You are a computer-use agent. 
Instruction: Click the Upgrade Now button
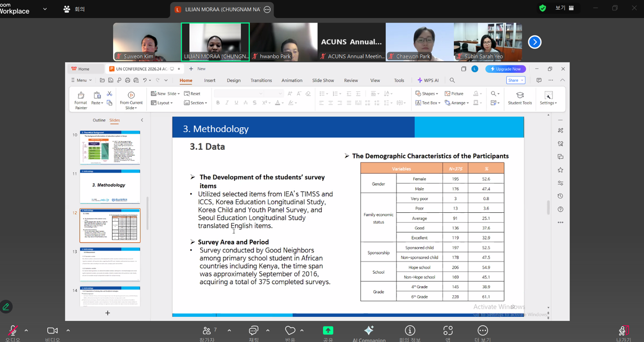click(x=506, y=69)
